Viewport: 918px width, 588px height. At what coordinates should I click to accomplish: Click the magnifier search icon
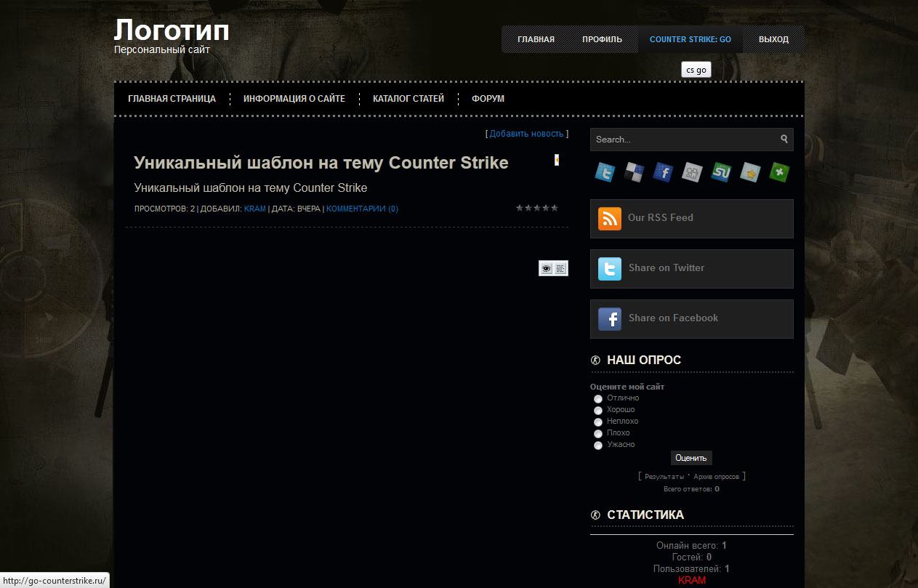[x=784, y=139]
